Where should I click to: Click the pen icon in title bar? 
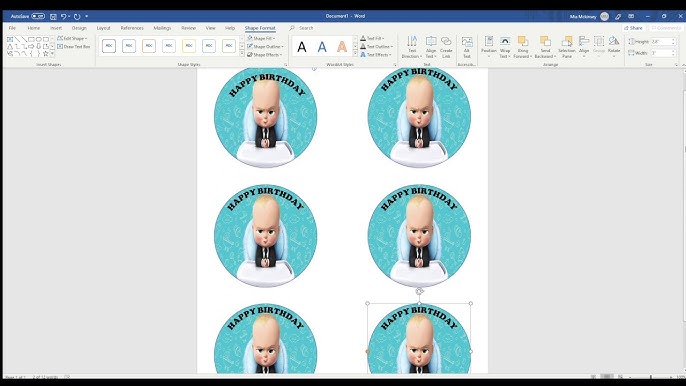pos(618,16)
